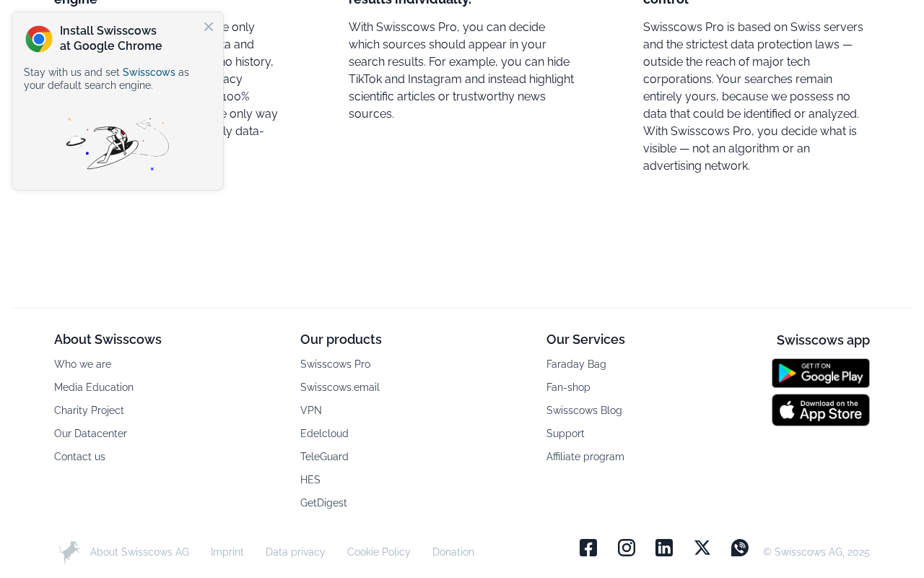Open the Faraday Bag service link
This screenshot has height=578, width=924.
pyautogui.click(x=576, y=364)
